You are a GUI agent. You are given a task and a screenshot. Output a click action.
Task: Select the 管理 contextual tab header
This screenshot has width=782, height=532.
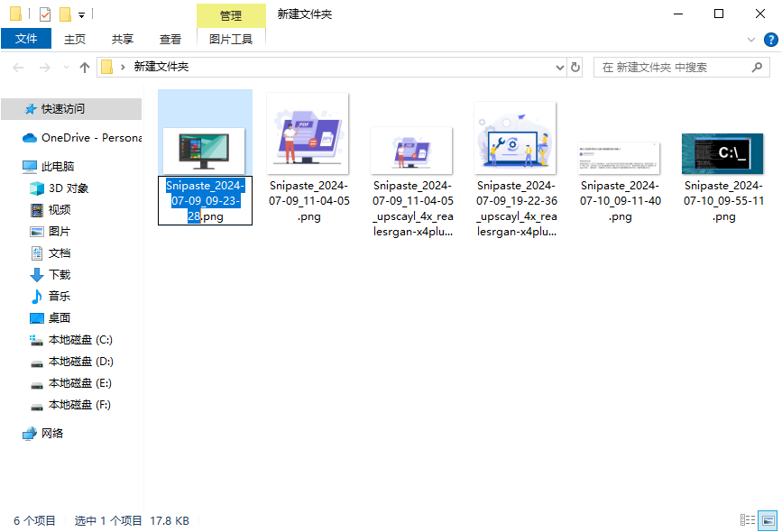pyautogui.click(x=231, y=16)
